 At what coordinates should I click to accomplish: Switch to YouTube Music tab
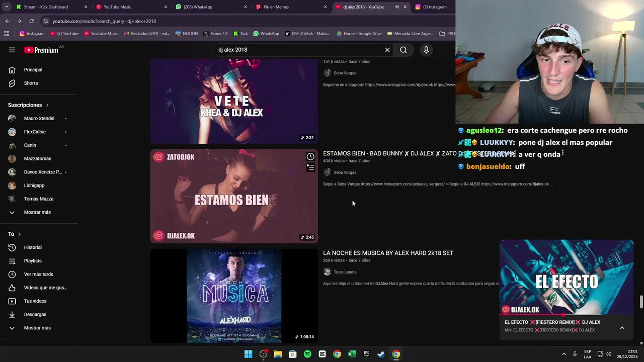click(x=131, y=7)
